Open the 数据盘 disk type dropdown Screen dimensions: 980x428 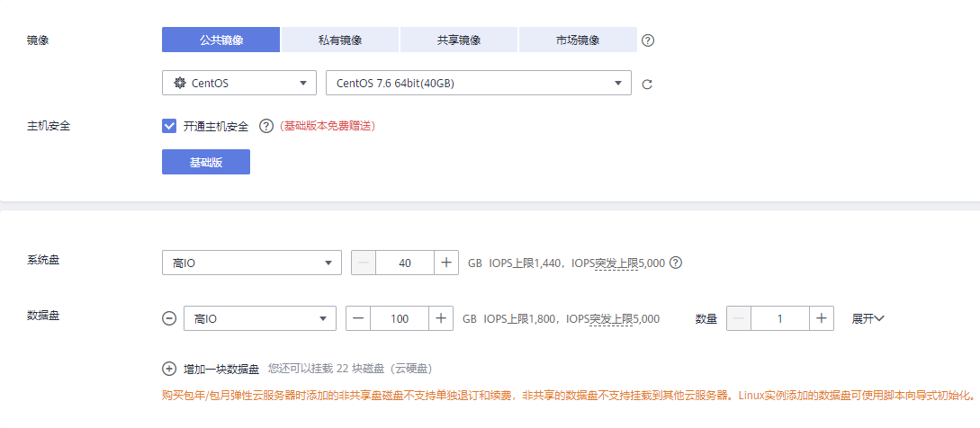tap(260, 318)
